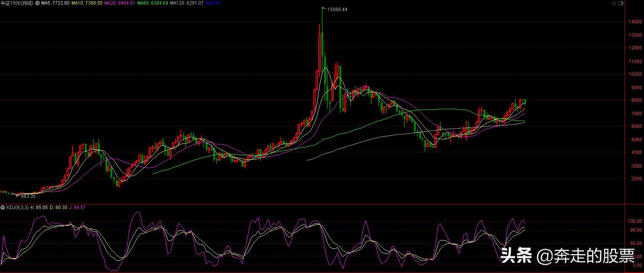Click the K: 85.05 value label
Viewport: 644px width, 273px height.
pyautogui.click(x=39, y=208)
